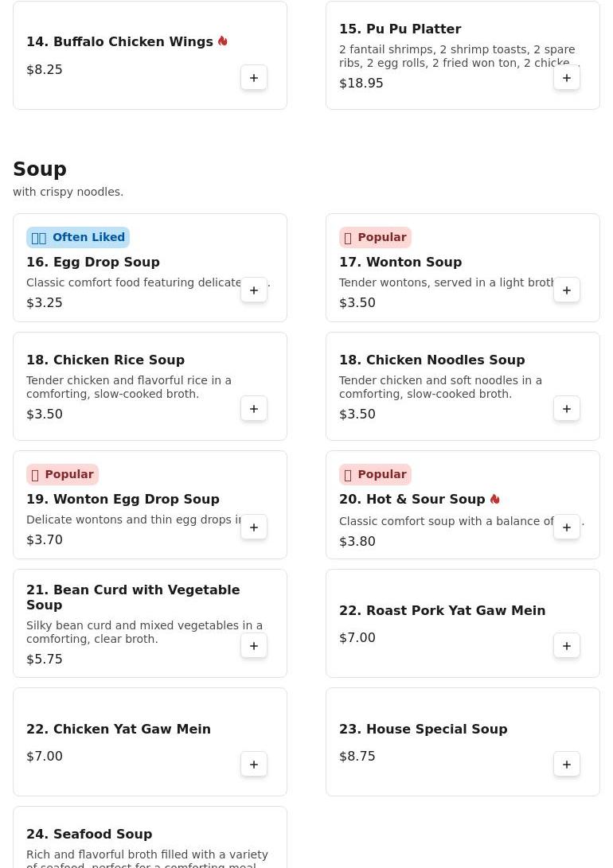Click the spicy flame icon on Buffalo Wings
This screenshot has height=868, width=613.
pyautogui.click(x=223, y=41)
